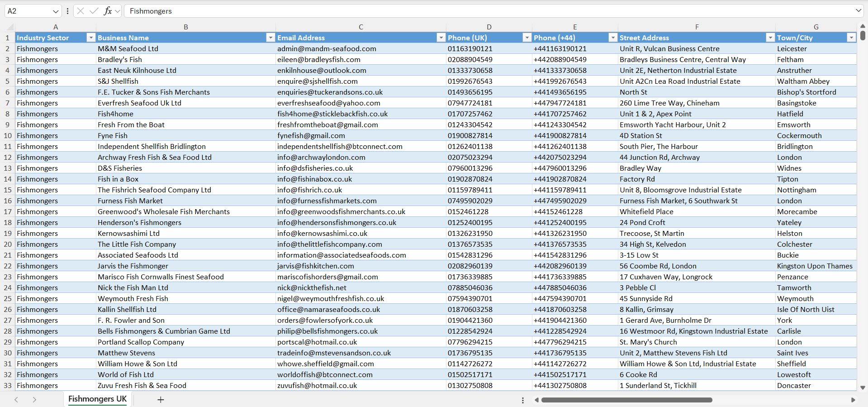Open Town/City filter dropdown
Screen dimensions: 868x407
pos(851,38)
